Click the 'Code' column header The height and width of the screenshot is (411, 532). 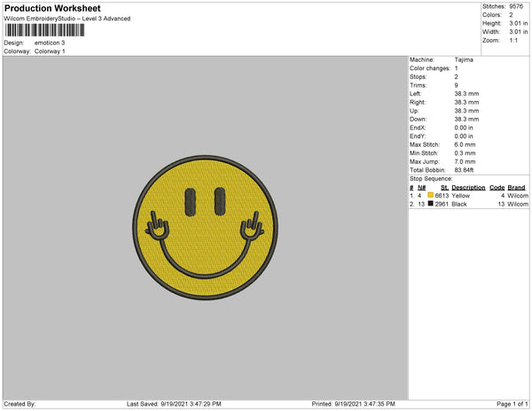tap(497, 188)
